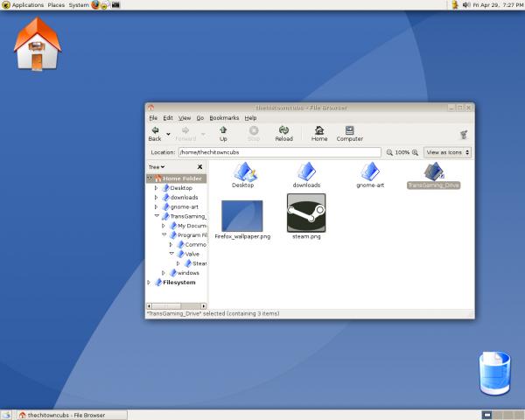Open the Tree side pane selector dropdown
The image size is (525, 420).
coord(157,166)
